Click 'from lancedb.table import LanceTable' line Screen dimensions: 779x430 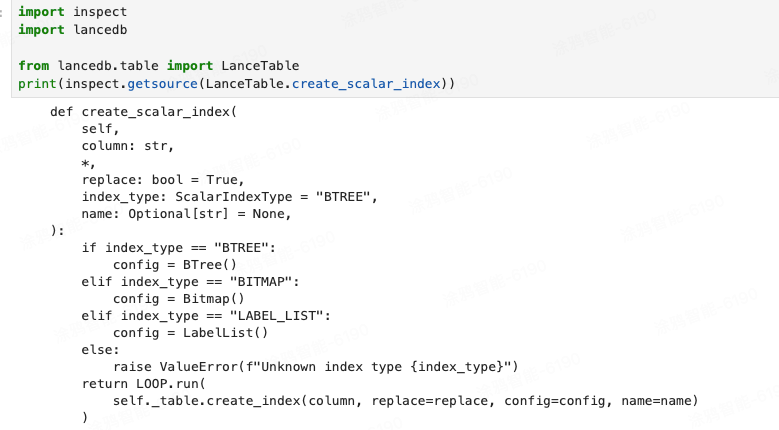159,66
